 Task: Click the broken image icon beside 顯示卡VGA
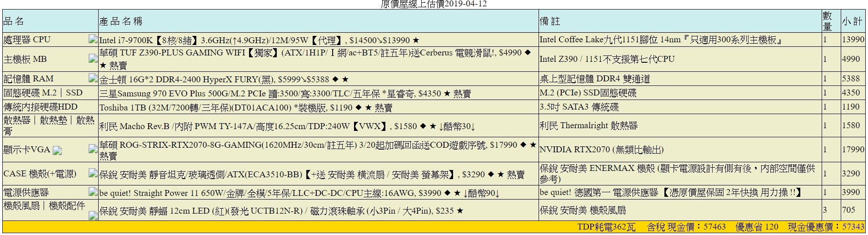(x=57, y=150)
